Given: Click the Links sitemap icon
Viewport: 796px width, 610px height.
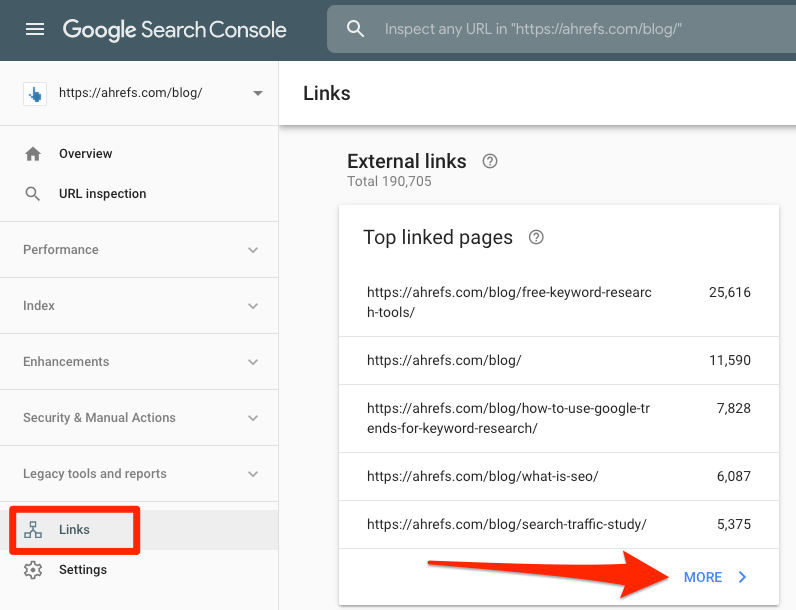Looking at the screenshot, I should 33,530.
